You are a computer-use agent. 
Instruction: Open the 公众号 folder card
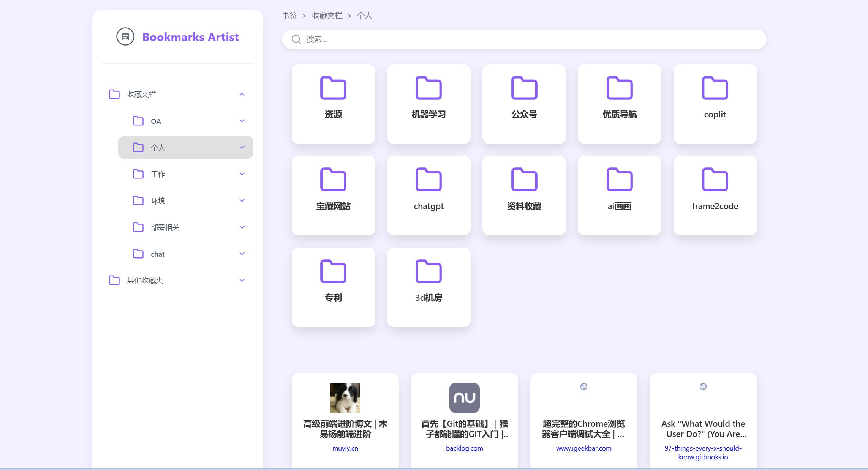click(524, 104)
